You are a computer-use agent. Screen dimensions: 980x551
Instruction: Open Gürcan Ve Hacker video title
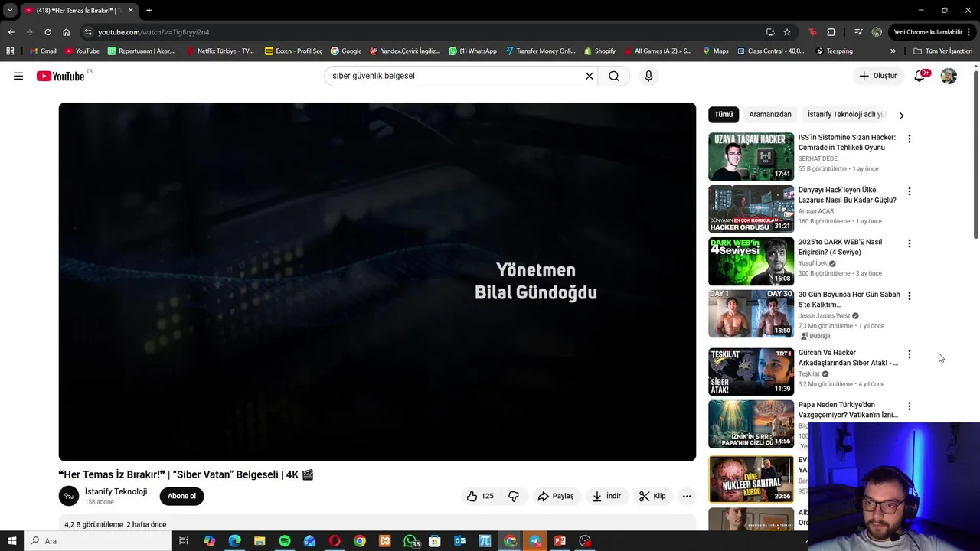coord(848,357)
